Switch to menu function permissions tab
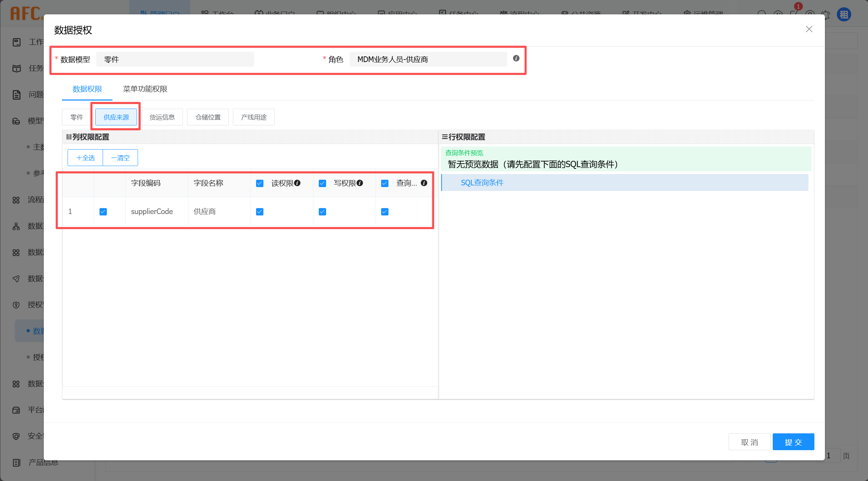Viewport: 868px width, 481px height. click(145, 89)
